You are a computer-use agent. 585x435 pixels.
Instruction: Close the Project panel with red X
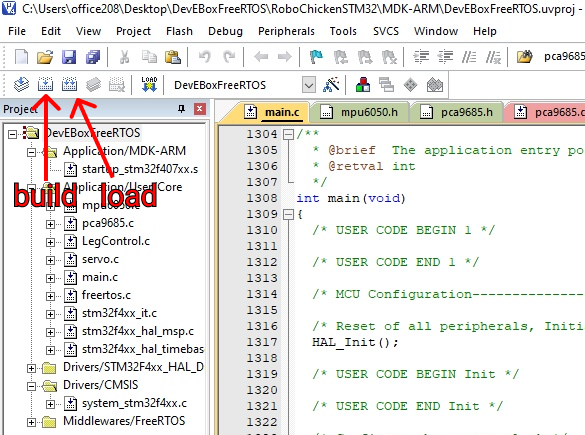click(200, 109)
